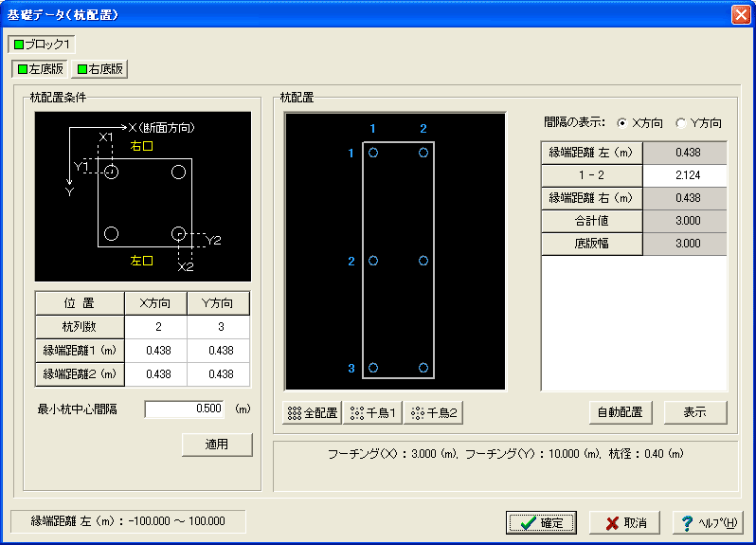Viewport: 756px width, 545px height.
Task: Click the 1 - 2 spacing value 2.124
Action: click(685, 175)
